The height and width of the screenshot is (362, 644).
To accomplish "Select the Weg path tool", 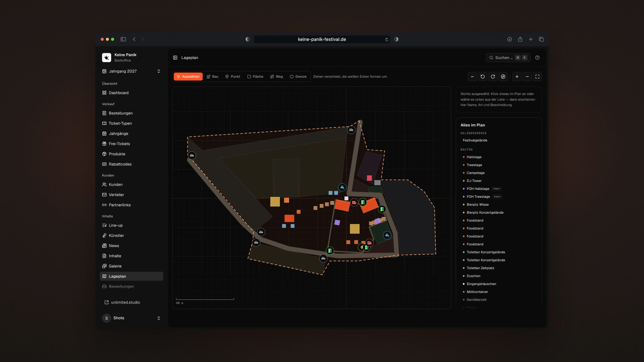I will point(277,76).
